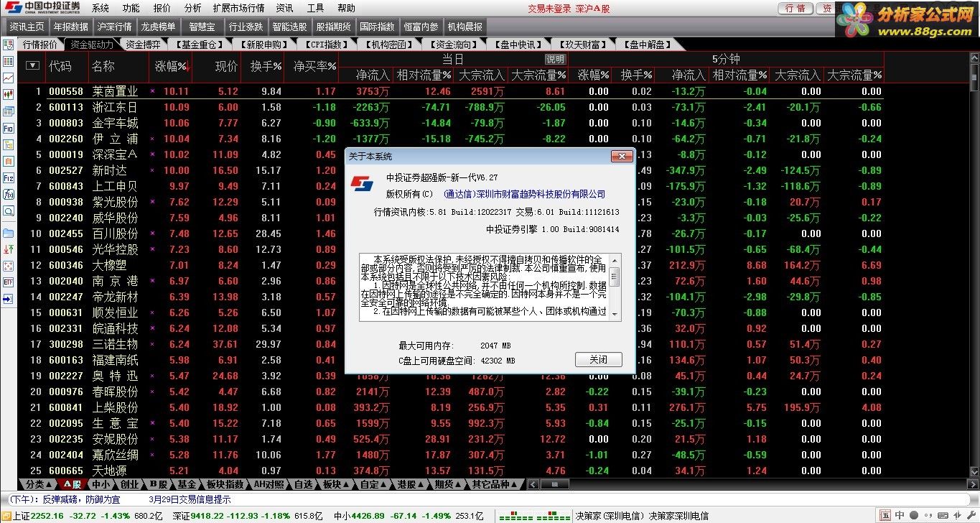The image size is (980, 523).
Task: Click the blue arrow exit sidebar icon
Action: [x=9, y=298]
